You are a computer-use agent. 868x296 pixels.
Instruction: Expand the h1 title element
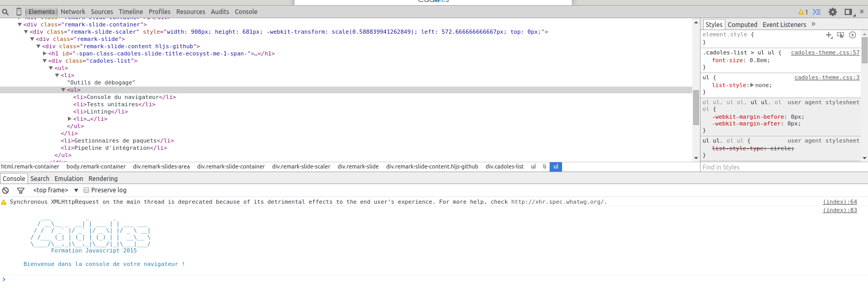pyautogui.click(x=45, y=53)
